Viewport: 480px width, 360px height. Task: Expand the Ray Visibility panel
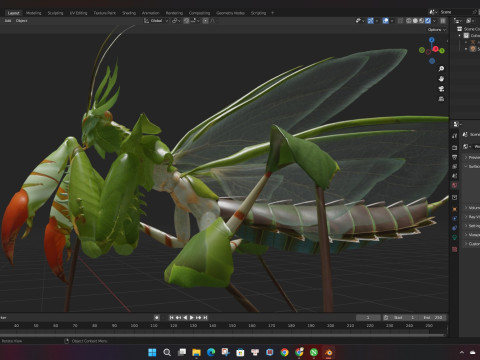click(x=472, y=217)
